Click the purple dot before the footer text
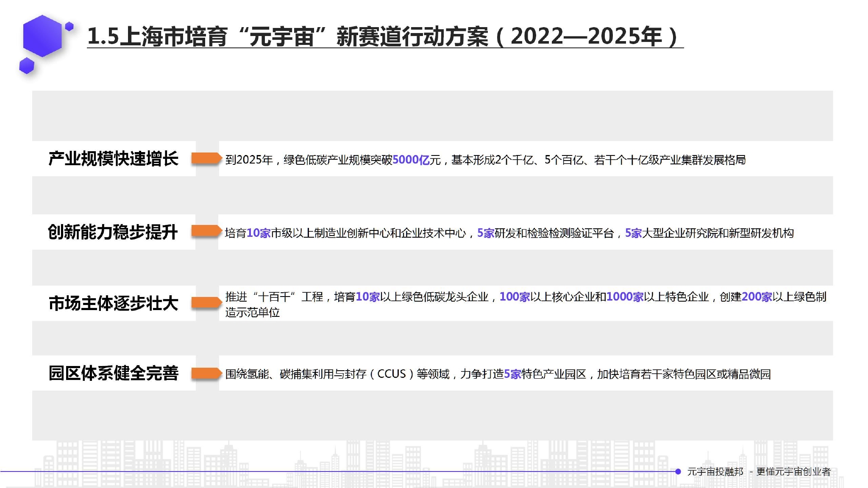 tap(678, 471)
